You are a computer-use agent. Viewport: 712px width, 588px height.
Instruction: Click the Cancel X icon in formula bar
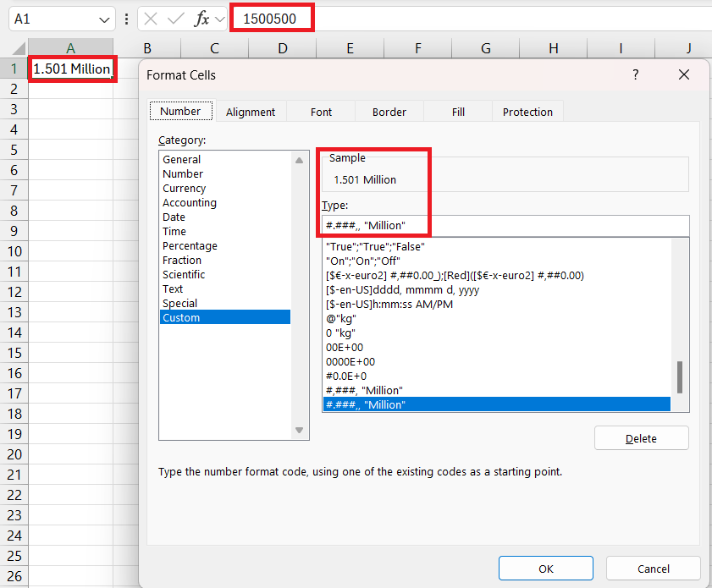point(150,19)
